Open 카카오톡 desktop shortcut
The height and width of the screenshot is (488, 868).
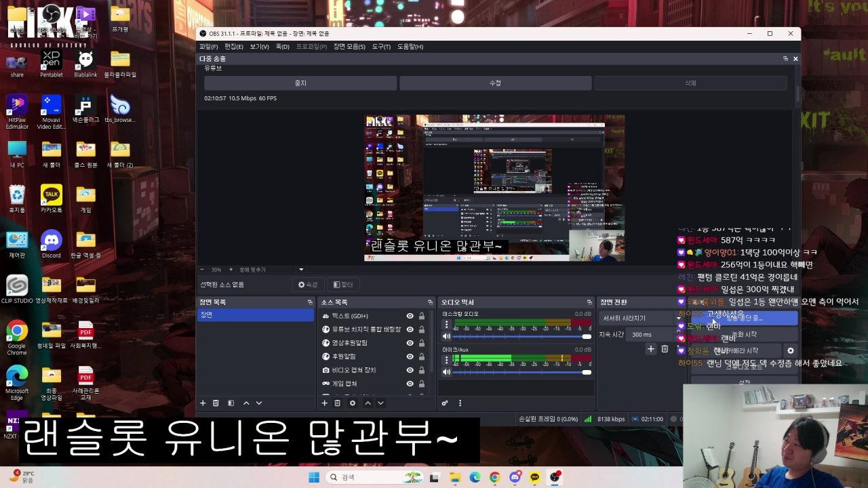click(51, 199)
